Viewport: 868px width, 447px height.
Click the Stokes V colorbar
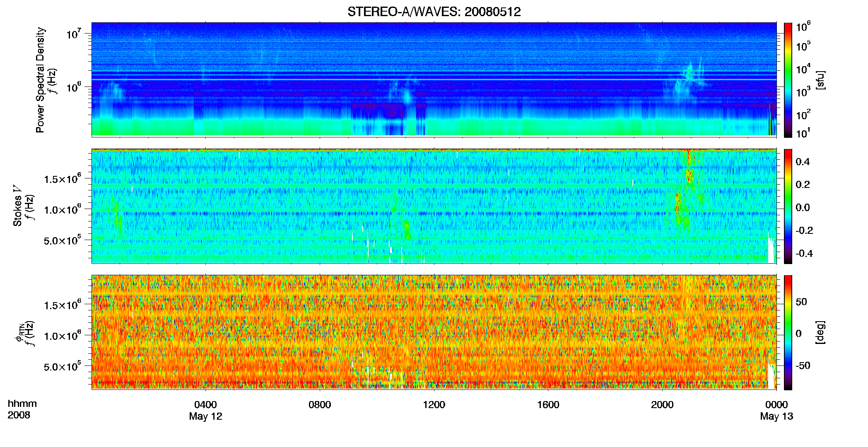(788, 206)
